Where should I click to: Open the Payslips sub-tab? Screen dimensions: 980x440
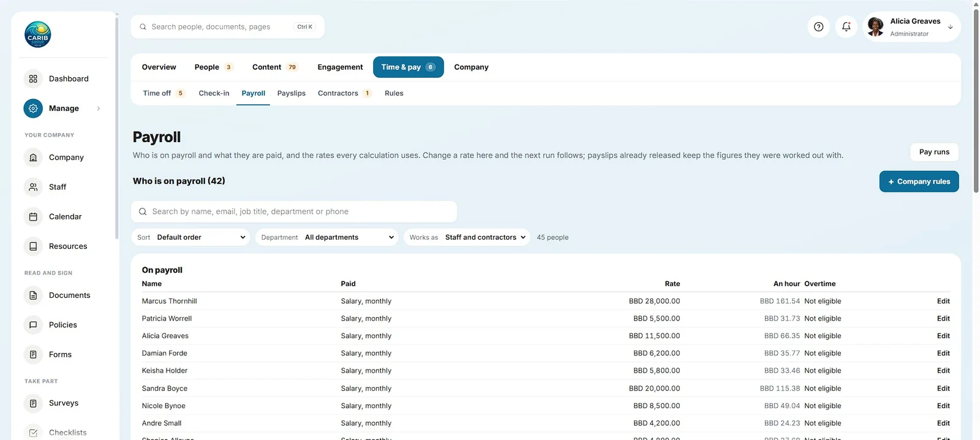[291, 93]
